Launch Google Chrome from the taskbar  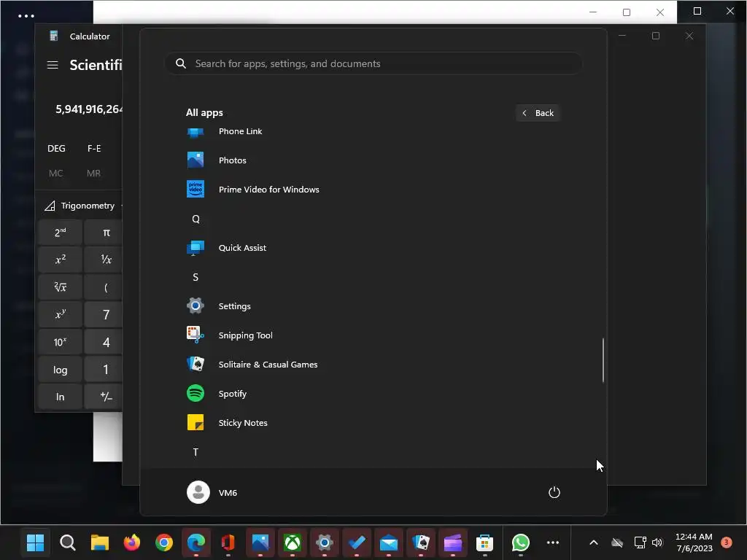164,542
